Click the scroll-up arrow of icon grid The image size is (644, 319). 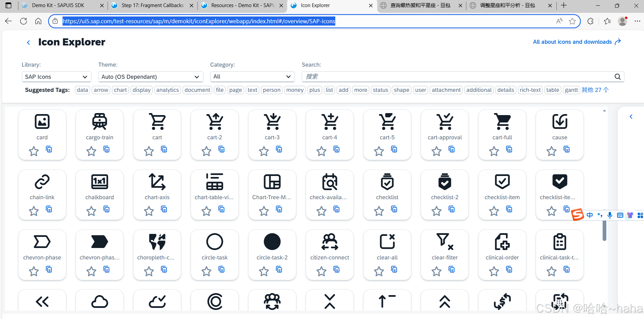click(604, 111)
